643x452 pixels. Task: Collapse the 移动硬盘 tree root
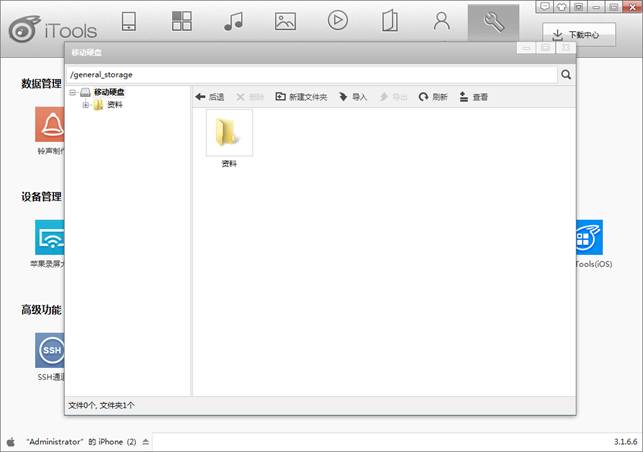73,92
